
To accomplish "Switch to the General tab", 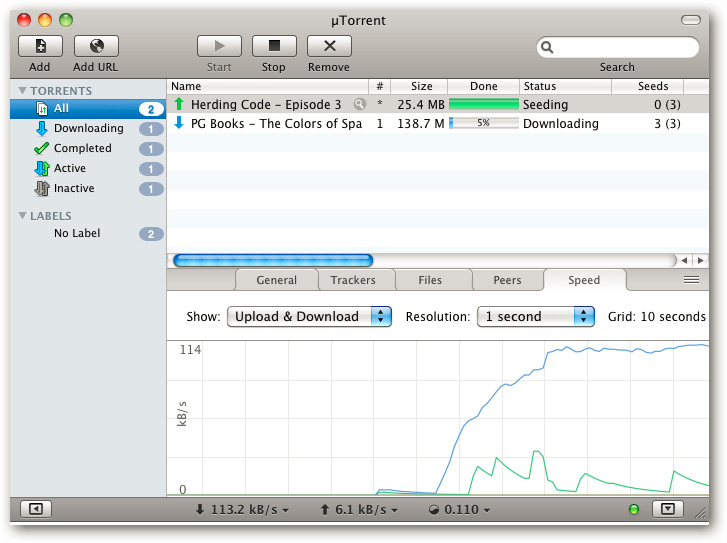I will click(276, 280).
